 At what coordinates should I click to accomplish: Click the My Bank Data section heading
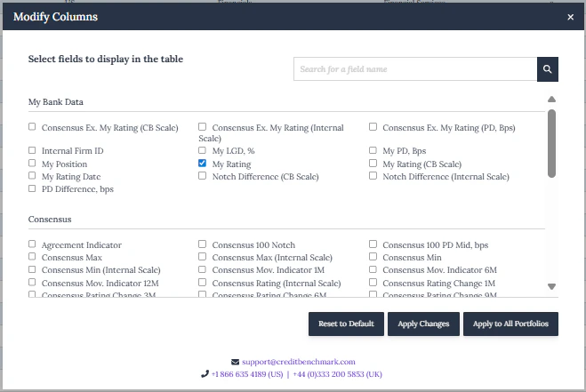coord(56,102)
